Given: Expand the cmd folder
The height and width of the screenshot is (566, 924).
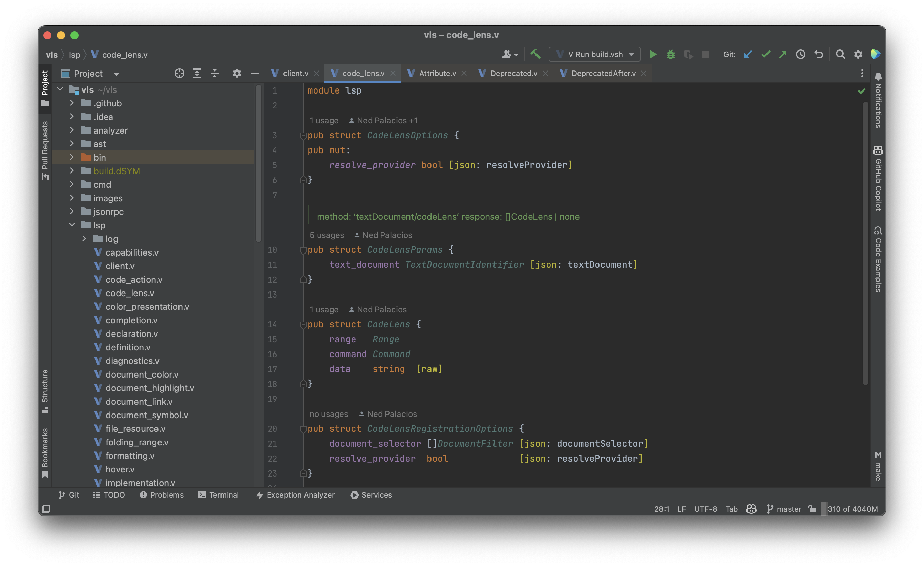Looking at the screenshot, I should tap(71, 184).
